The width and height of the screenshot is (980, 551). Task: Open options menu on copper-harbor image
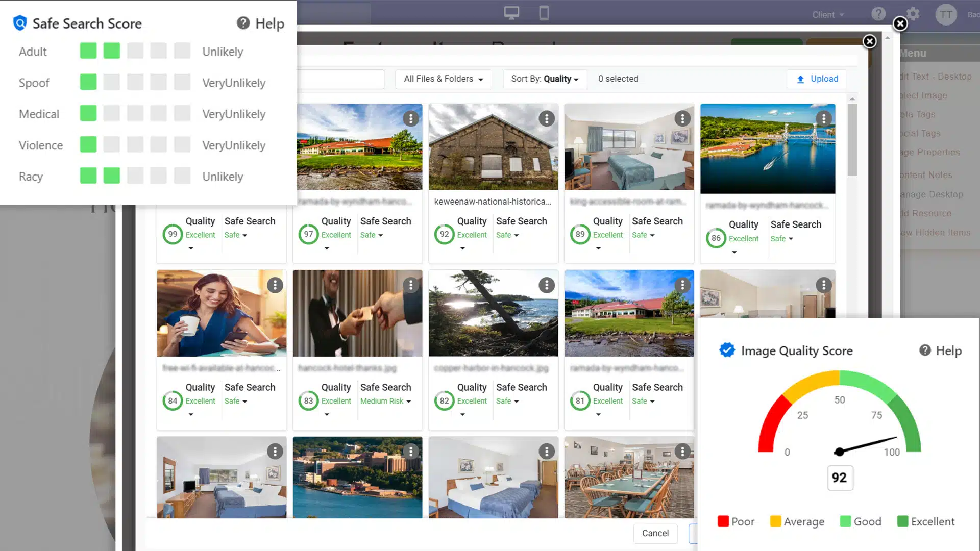point(547,285)
